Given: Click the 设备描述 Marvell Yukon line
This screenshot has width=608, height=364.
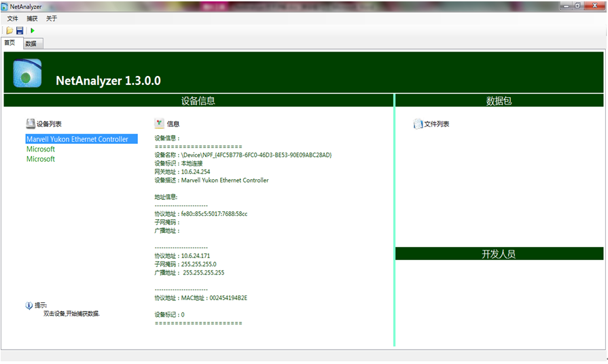Looking at the screenshot, I should coord(211,180).
